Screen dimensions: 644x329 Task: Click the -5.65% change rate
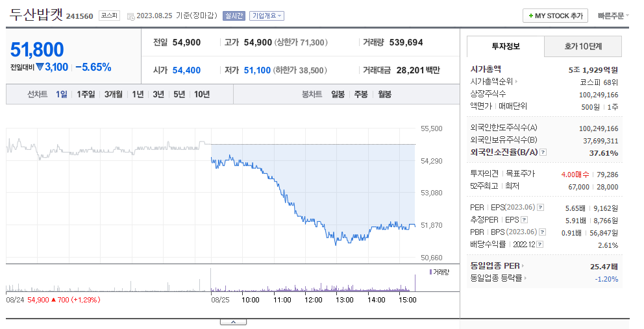(x=93, y=67)
